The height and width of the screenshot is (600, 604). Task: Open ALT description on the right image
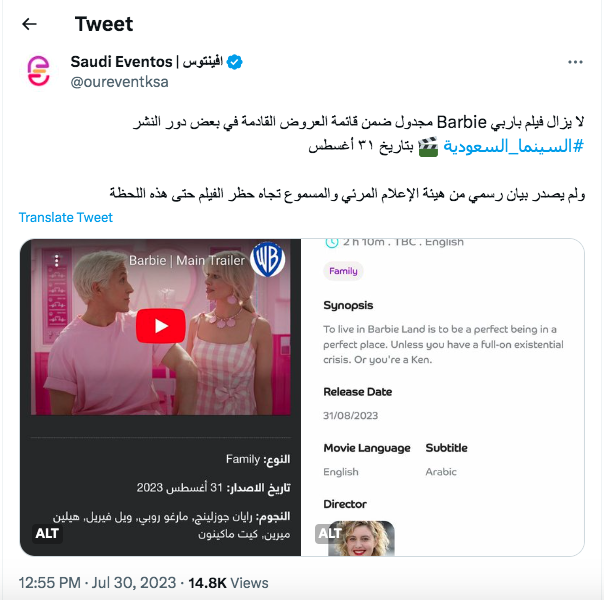click(x=329, y=533)
